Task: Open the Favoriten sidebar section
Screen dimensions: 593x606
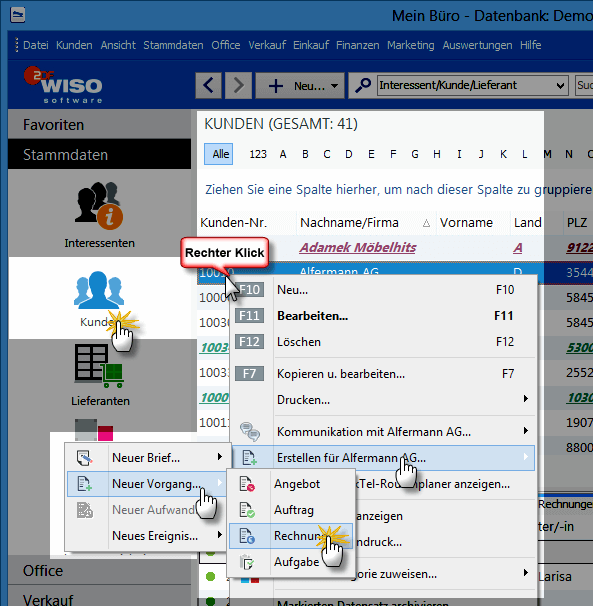Action: tap(99, 125)
